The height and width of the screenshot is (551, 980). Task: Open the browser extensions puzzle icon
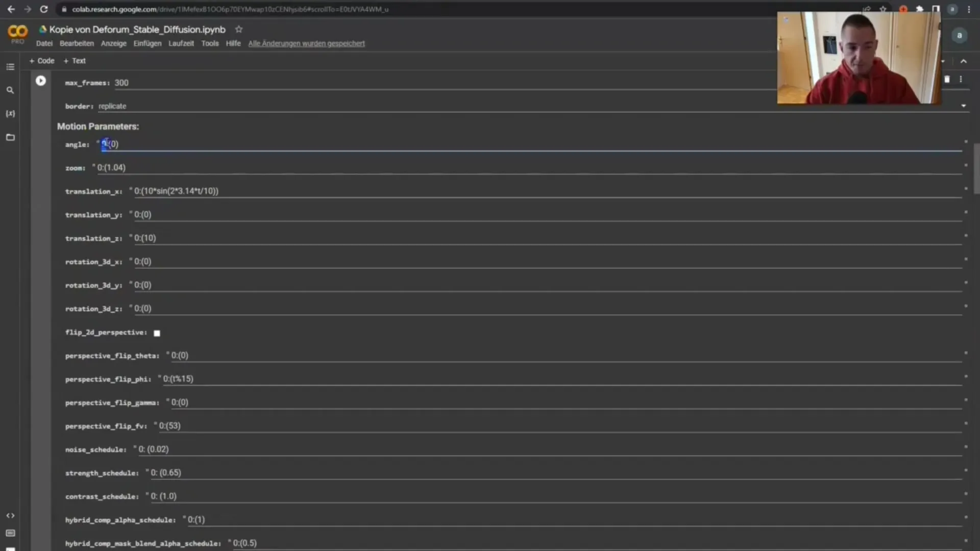click(x=919, y=9)
